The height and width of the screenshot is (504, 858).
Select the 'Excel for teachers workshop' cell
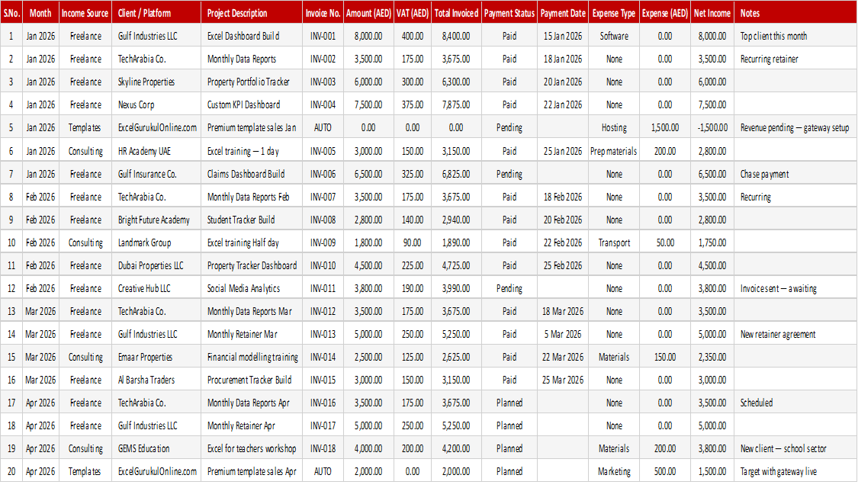click(x=251, y=449)
